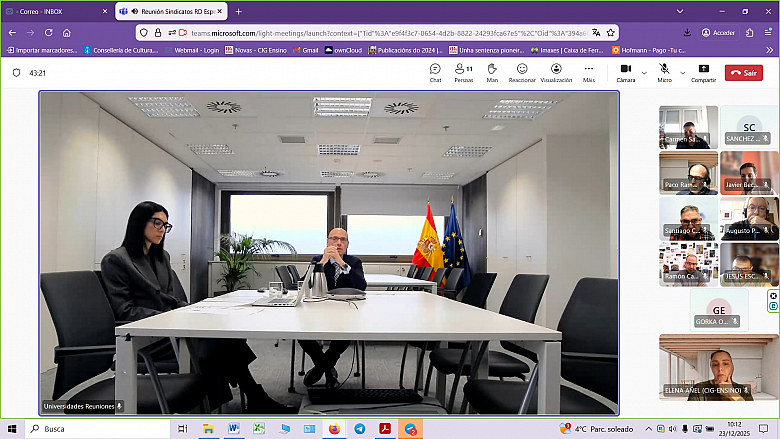The width and height of the screenshot is (780, 439).
Task: Select the GE Gorka participant tile
Action: tap(718, 310)
